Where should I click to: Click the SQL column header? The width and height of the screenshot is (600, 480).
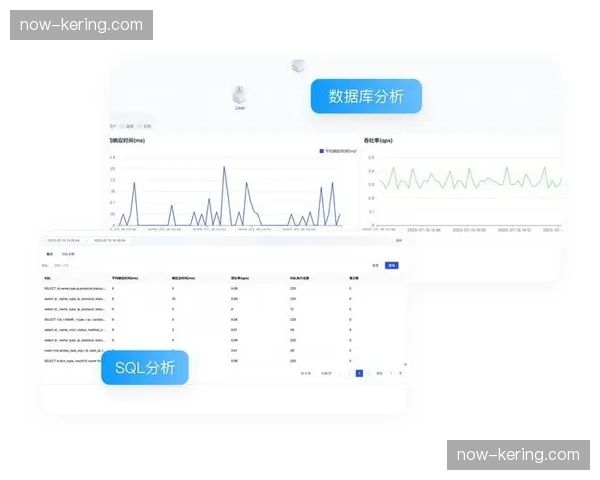(x=47, y=278)
